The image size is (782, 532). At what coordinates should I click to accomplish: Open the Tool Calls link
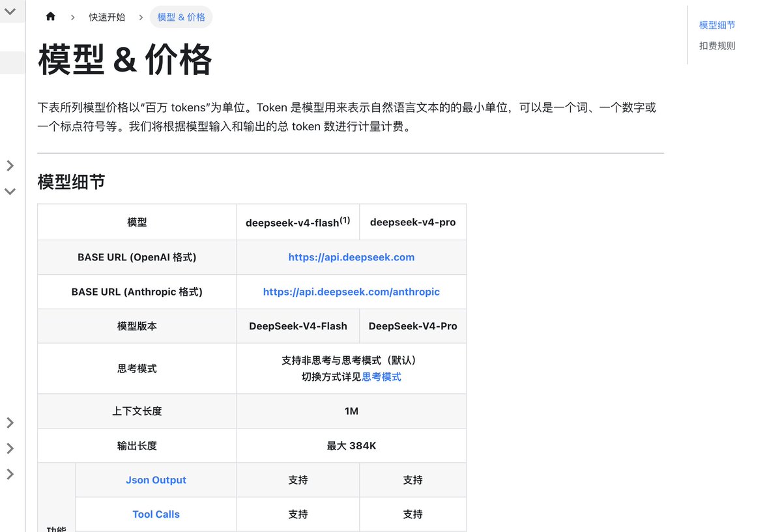156,514
